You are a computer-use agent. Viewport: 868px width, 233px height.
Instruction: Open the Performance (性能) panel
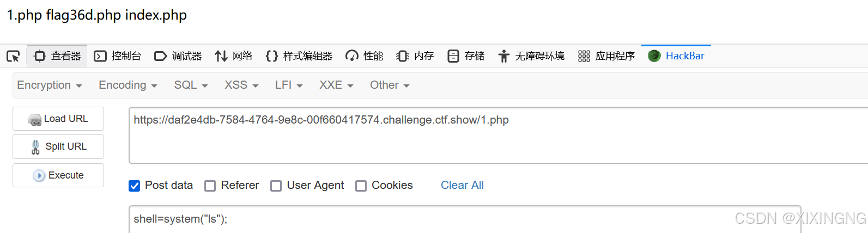click(x=365, y=56)
